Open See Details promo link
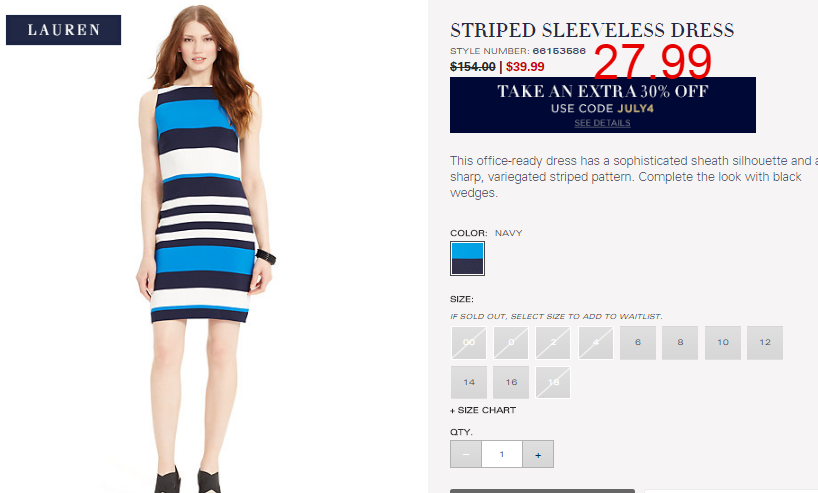 coord(603,123)
